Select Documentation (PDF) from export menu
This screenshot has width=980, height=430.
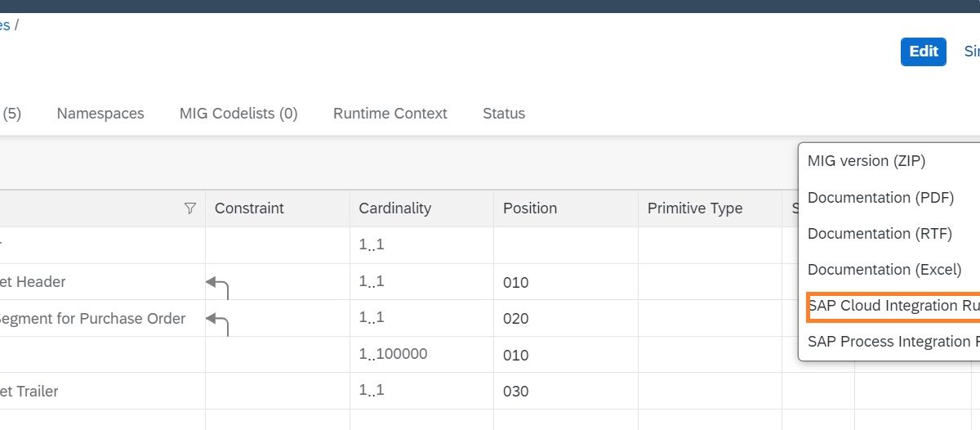tap(880, 198)
